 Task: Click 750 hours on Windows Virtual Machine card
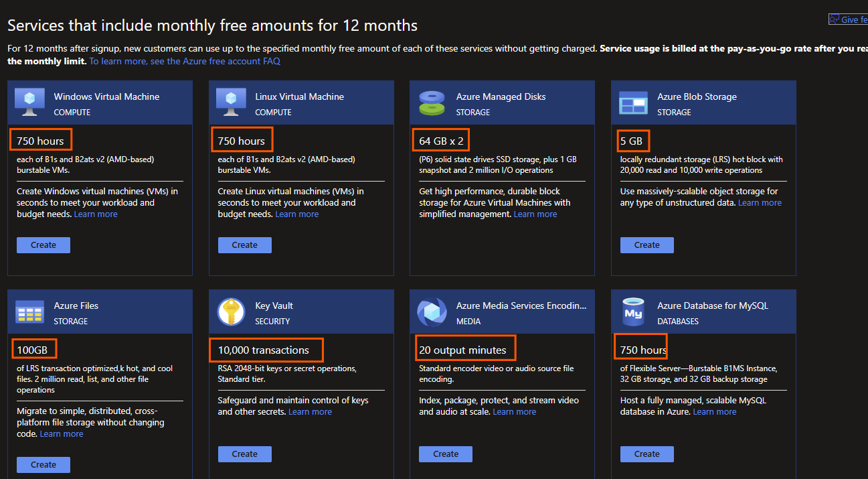tap(40, 141)
